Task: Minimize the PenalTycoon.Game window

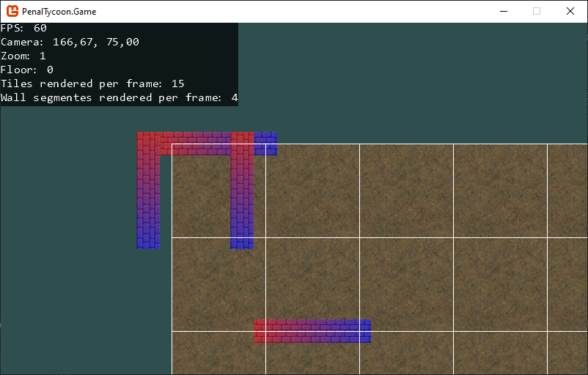Action: (x=504, y=11)
